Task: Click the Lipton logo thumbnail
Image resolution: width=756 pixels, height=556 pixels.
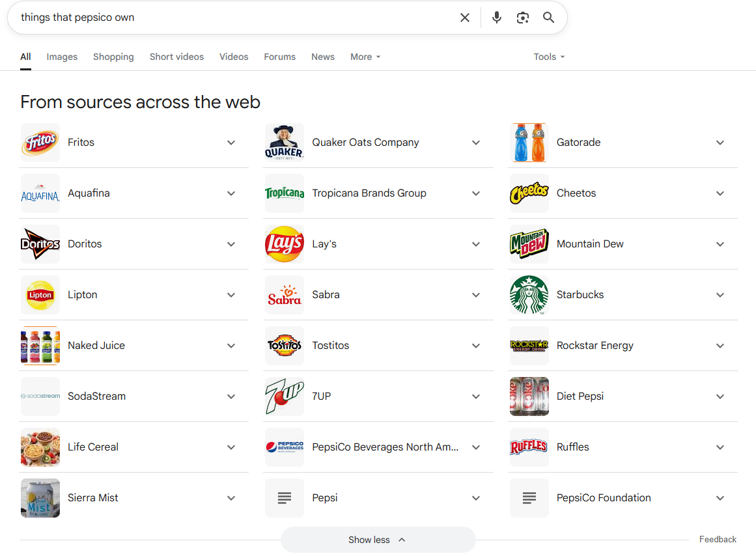Action: point(40,295)
